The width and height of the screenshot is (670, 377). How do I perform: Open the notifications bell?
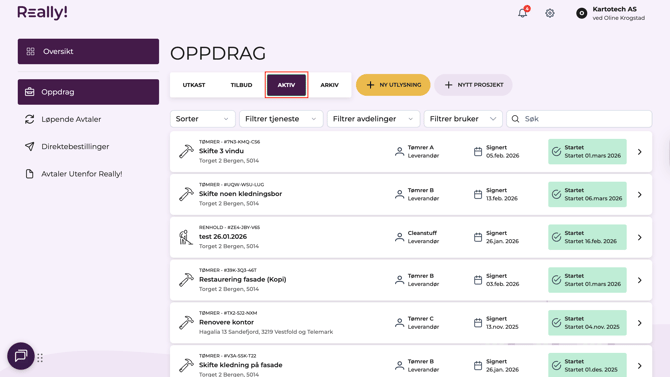pos(522,13)
